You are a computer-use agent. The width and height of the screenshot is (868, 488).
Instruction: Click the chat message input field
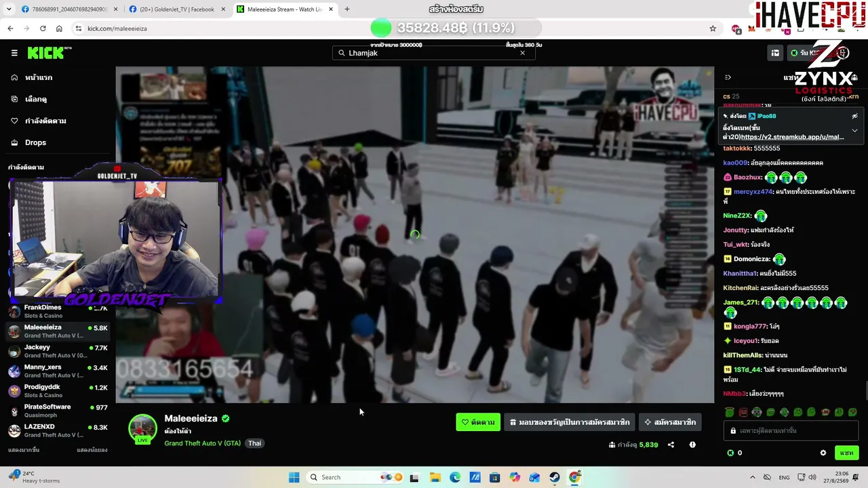pos(790,430)
